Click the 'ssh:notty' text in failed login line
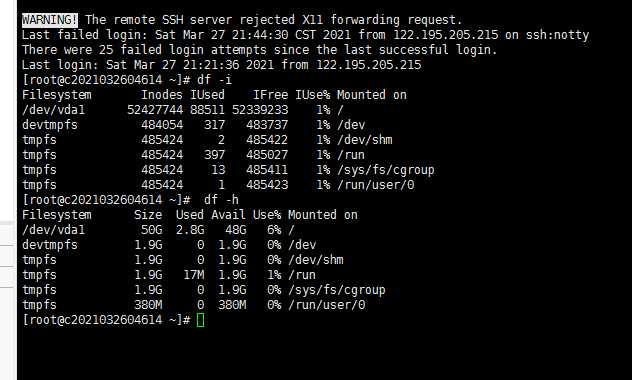The image size is (632, 380). click(557, 35)
